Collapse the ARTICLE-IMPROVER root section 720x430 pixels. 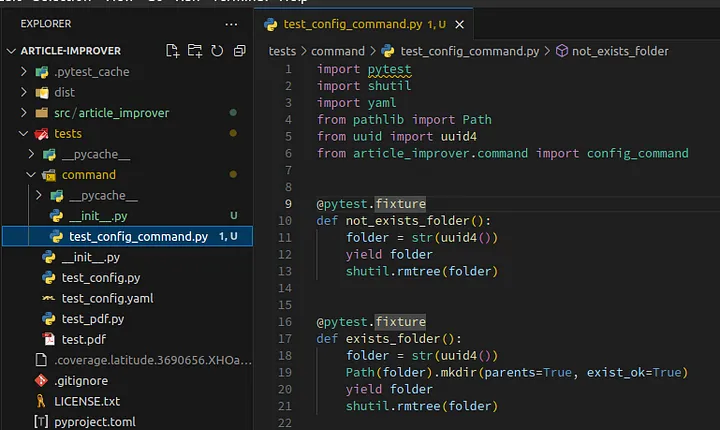11,51
